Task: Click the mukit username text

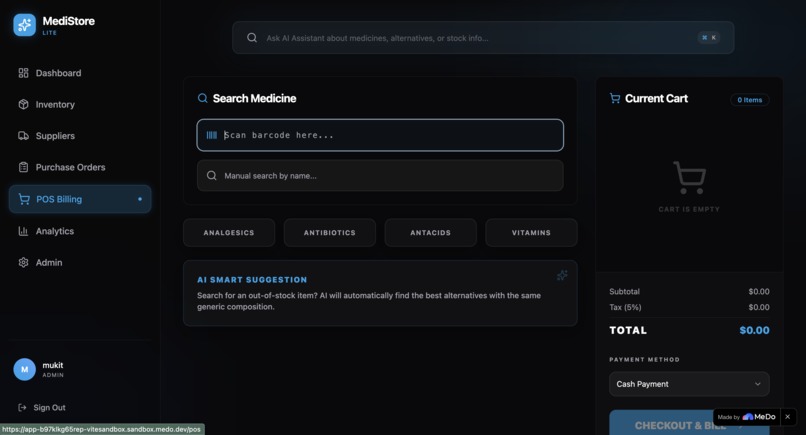Action: tap(52, 365)
